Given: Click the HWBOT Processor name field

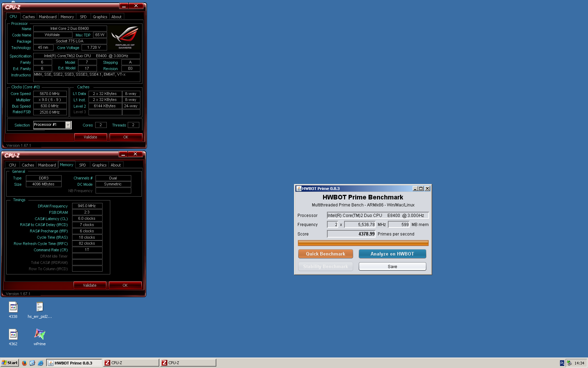Looking at the screenshot, I should point(378,216).
